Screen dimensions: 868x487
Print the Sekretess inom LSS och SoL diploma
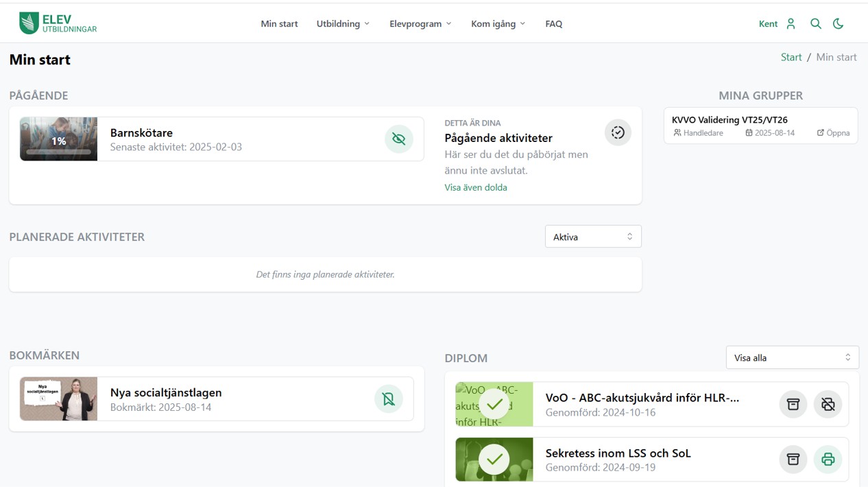pyautogui.click(x=828, y=460)
